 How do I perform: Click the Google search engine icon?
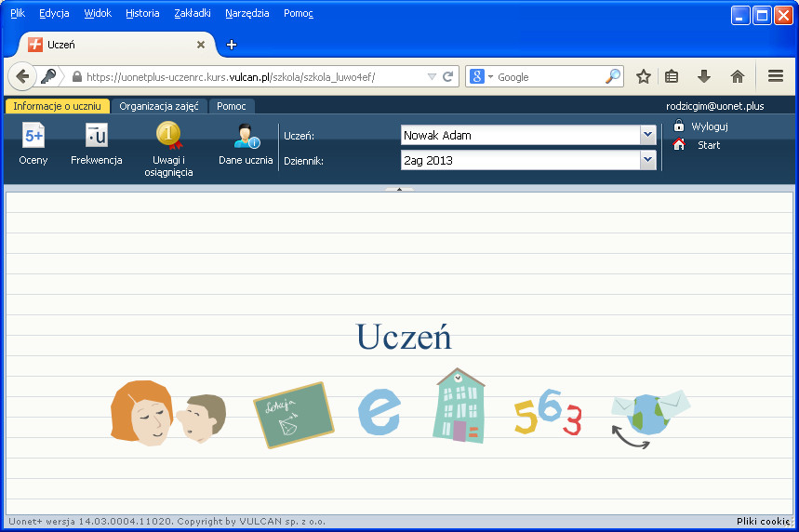click(477, 76)
